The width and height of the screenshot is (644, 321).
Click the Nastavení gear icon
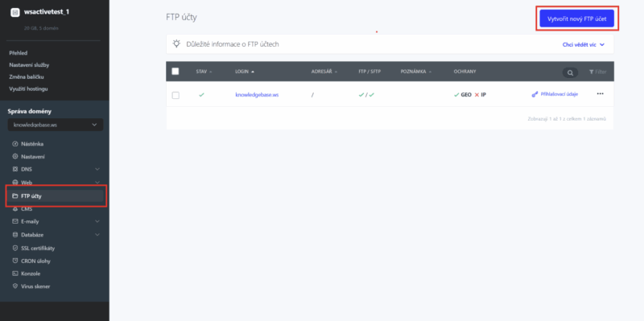pyautogui.click(x=15, y=156)
